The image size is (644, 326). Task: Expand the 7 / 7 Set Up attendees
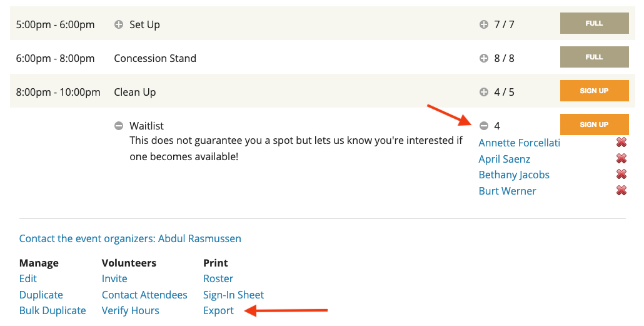point(483,25)
